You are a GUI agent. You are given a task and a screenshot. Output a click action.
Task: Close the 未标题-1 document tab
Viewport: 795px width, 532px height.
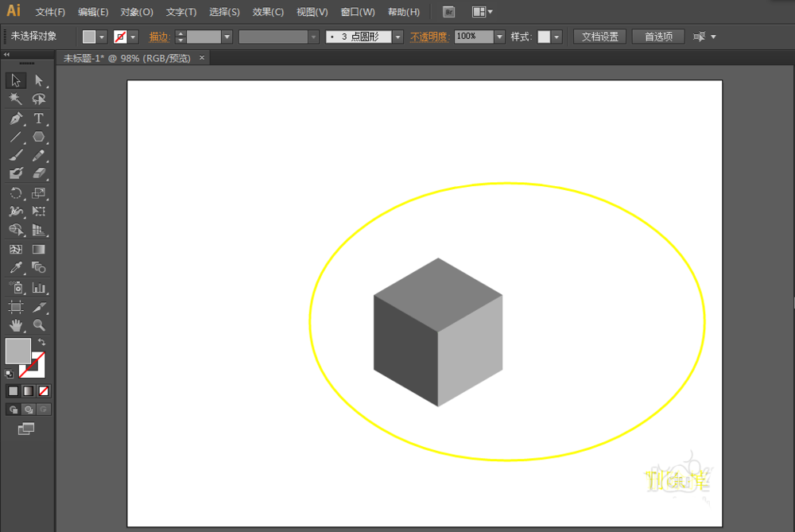[202, 58]
